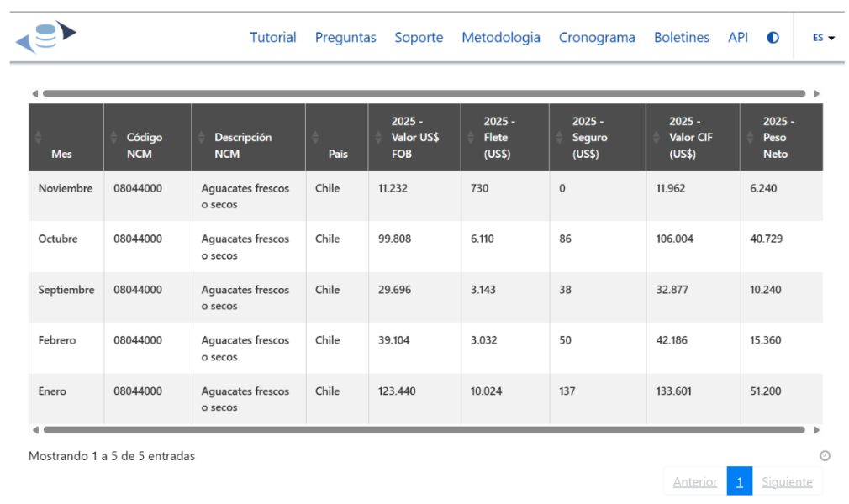849x504 pixels.
Task: Click the top scrollbar right arrow
Action: 816,93
